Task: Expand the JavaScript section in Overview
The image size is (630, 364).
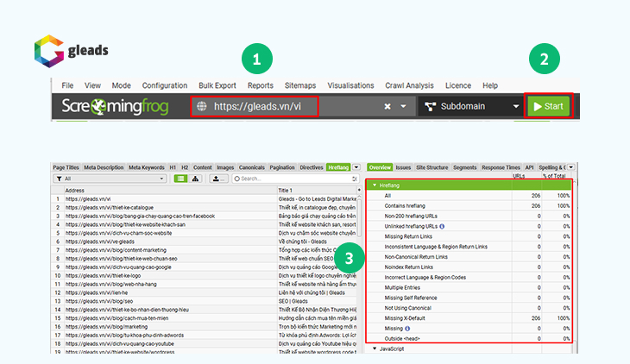Action: pos(375,348)
